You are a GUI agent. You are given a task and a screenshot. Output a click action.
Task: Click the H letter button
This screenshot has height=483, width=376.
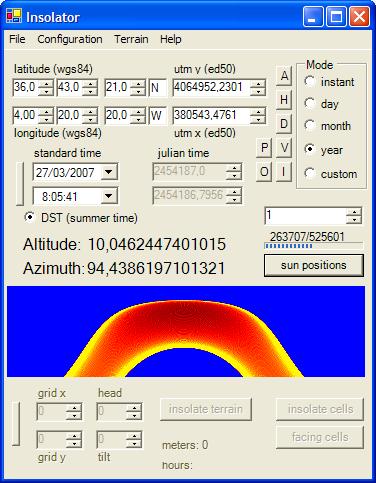[x=284, y=100]
